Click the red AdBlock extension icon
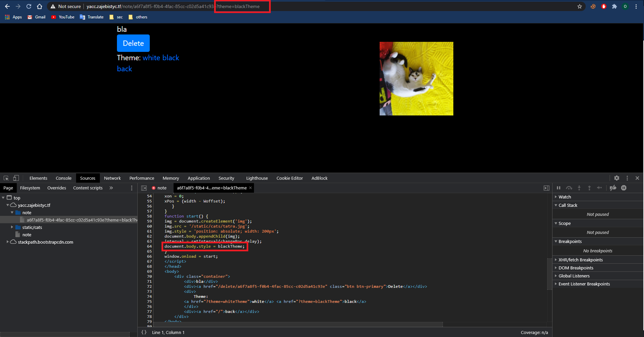This screenshot has height=337, width=644. (x=604, y=6)
